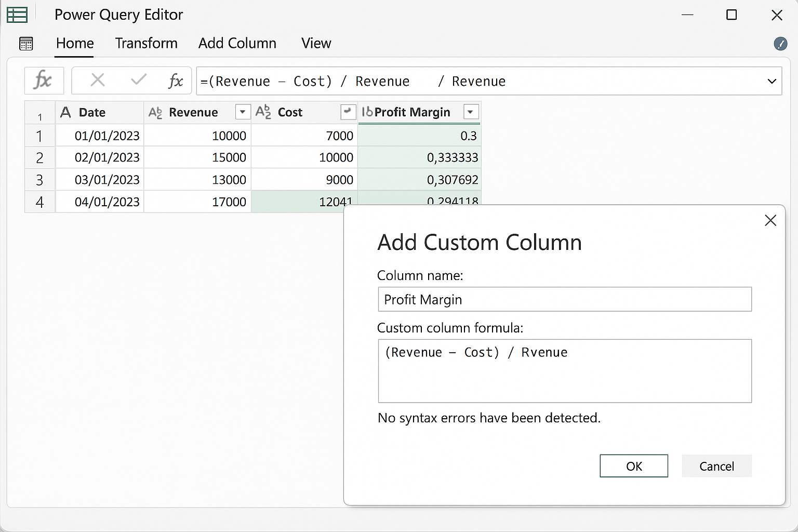Viewport: 798px width, 532px height.
Task: Click the date cell 01/01/2023
Action: (x=100, y=136)
